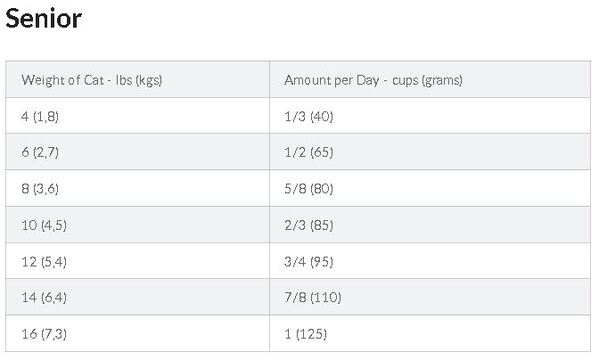Screen dimensions: 599x360
Task: Click the word grams in header
Action: [x=442, y=80]
